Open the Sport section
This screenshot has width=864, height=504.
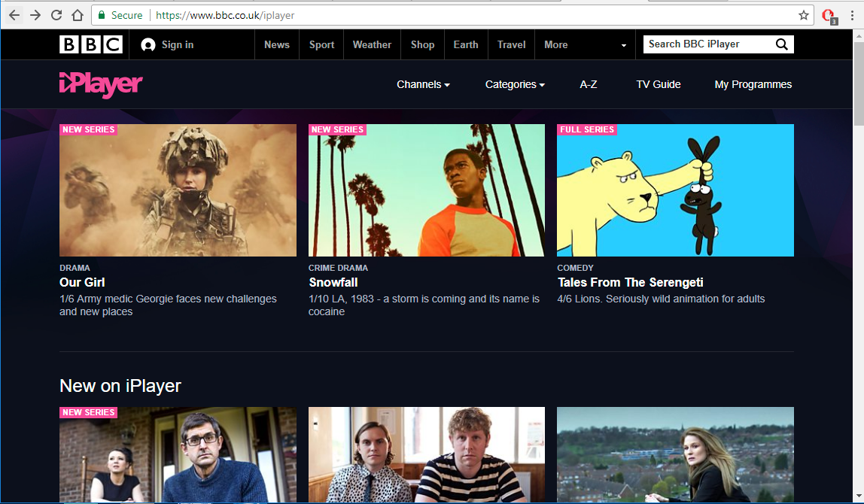tap(322, 44)
